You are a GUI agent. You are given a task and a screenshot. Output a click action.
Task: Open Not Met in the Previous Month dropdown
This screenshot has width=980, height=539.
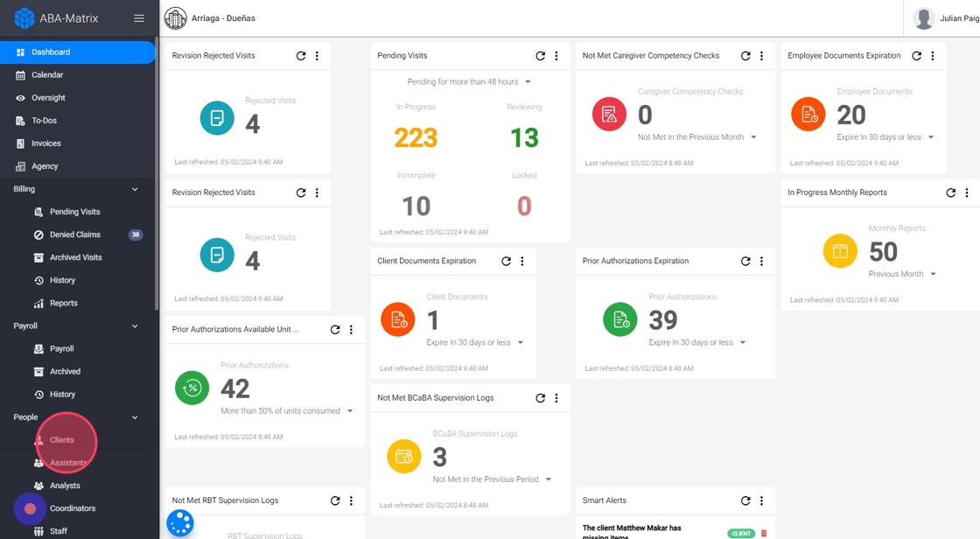(x=696, y=137)
